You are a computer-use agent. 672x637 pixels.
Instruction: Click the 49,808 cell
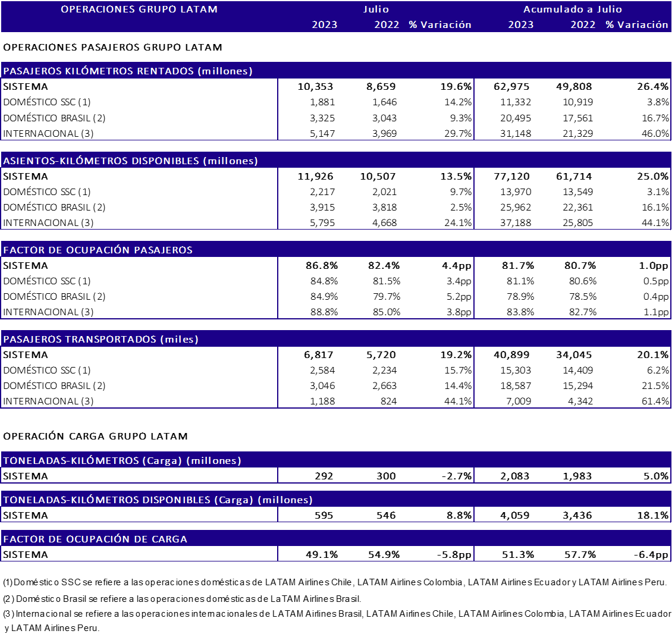click(574, 87)
